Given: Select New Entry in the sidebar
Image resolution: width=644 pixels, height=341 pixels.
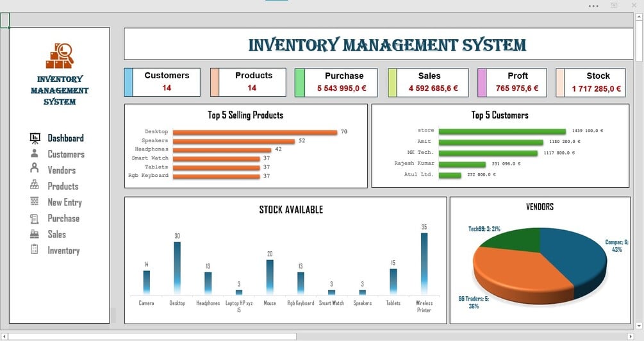Looking at the screenshot, I should (65, 202).
